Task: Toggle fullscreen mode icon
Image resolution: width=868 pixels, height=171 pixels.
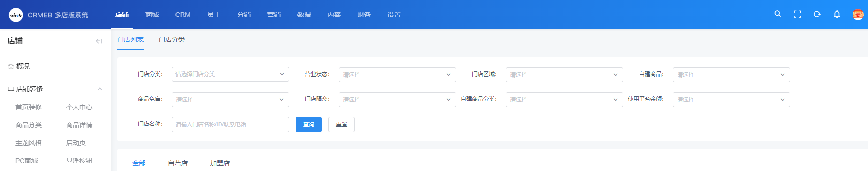Action: [x=797, y=15]
